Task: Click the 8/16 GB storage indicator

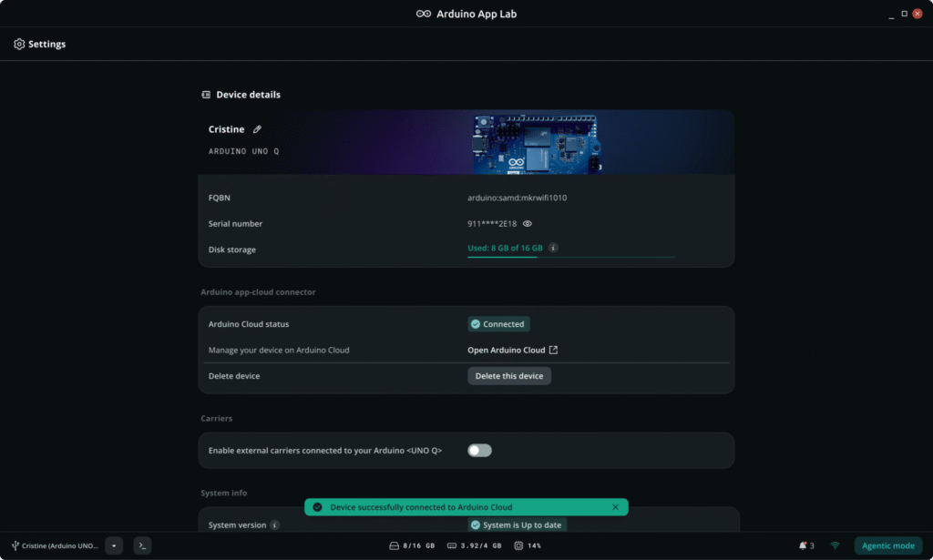Action: pos(412,545)
